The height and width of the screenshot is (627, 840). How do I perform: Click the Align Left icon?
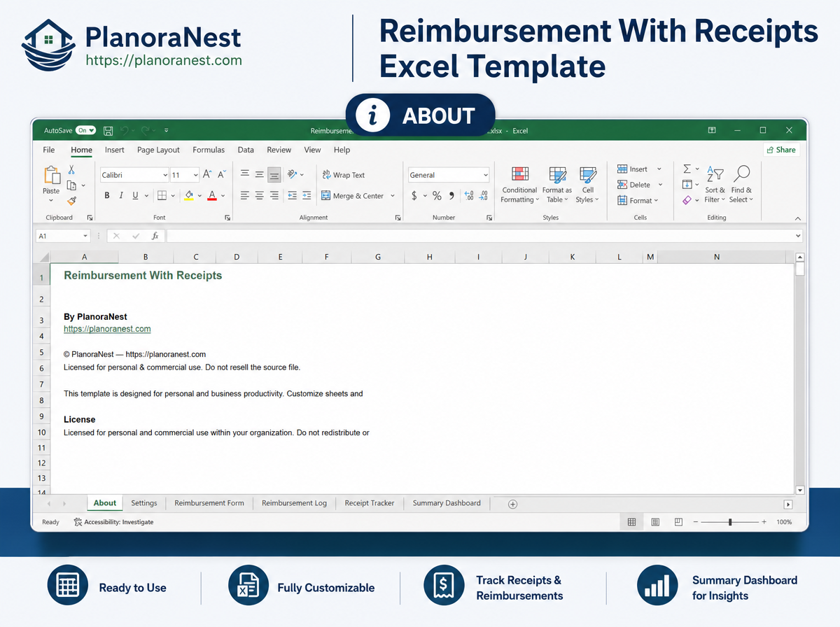click(245, 196)
